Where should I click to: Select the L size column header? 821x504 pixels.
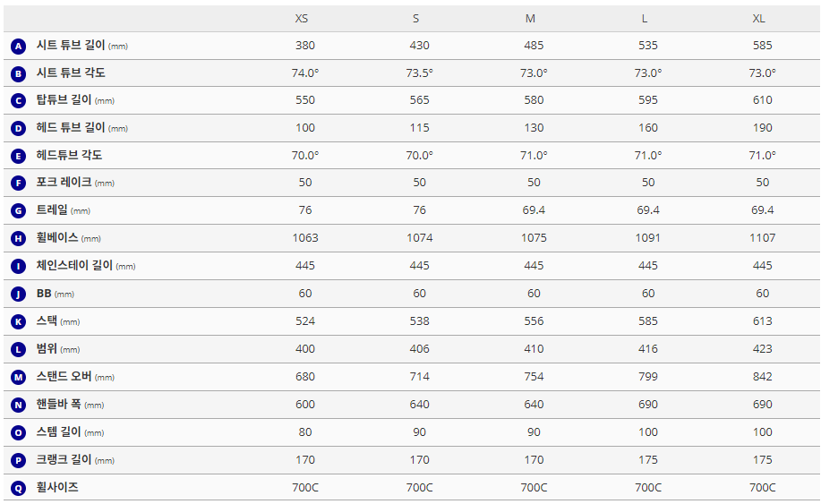648,19
